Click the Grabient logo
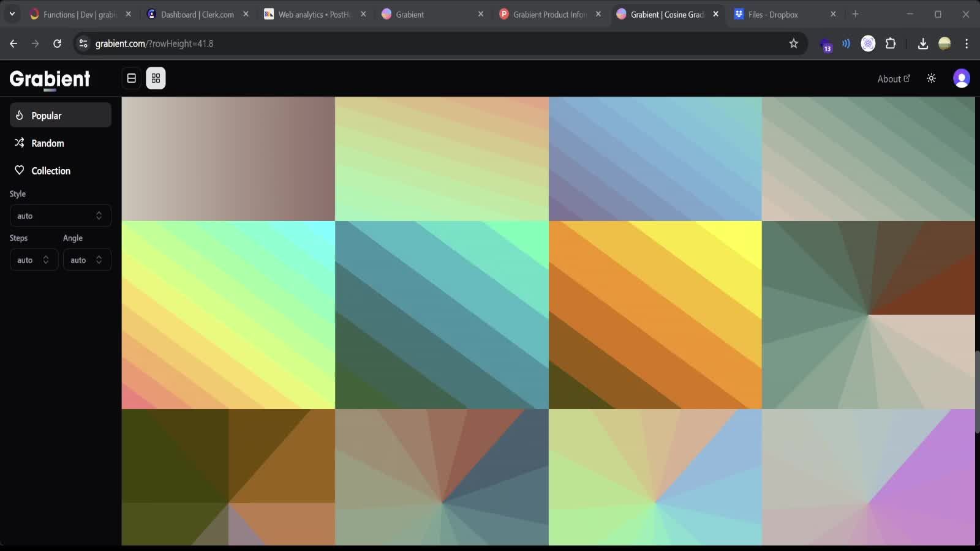The height and width of the screenshot is (551, 980). pos(50,79)
